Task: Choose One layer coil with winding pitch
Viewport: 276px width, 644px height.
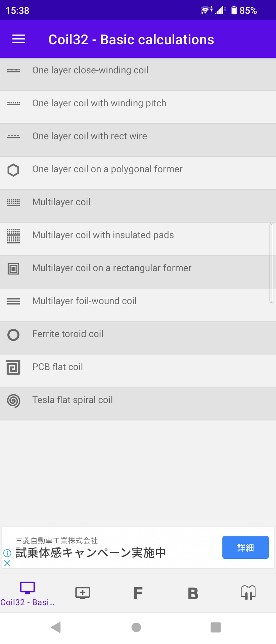Action: tap(99, 103)
